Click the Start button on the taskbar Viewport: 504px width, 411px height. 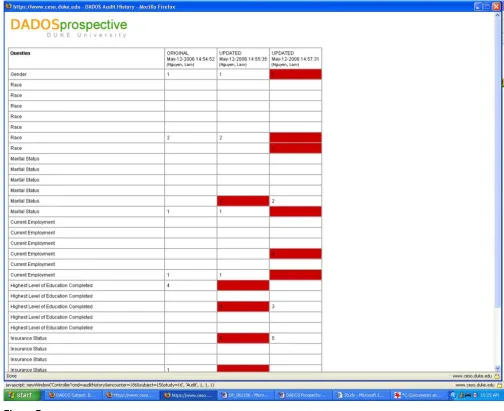click(x=22, y=395)
